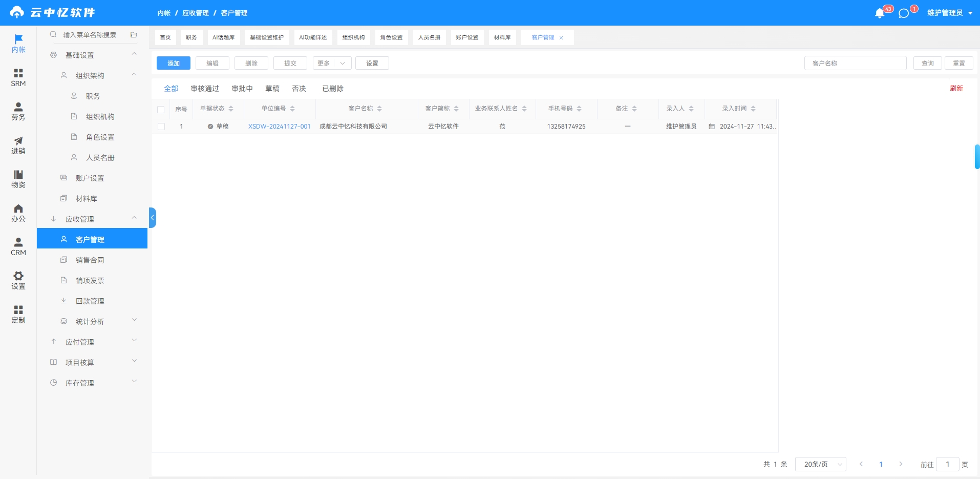The image size is (980, 479).
Task: Switch to the 审核通过 filter tab
Action: pos(205,89)
